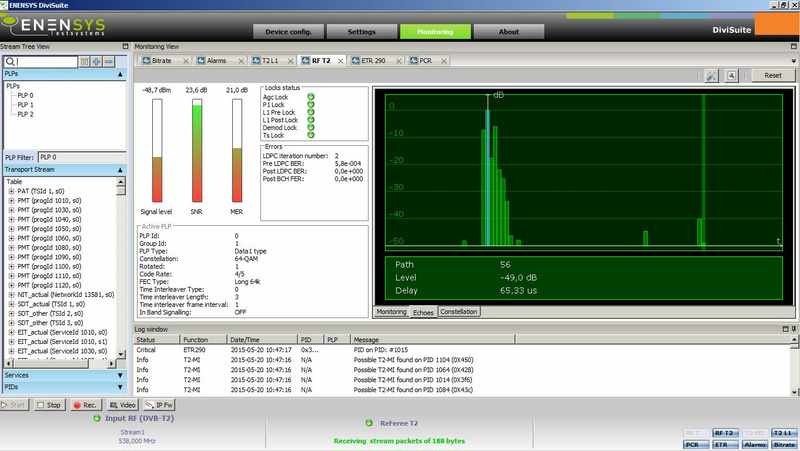The height and width of the screenshot is (451, 800).
Task: Click the columns icon beside the tree search
Action: point(83,62)
